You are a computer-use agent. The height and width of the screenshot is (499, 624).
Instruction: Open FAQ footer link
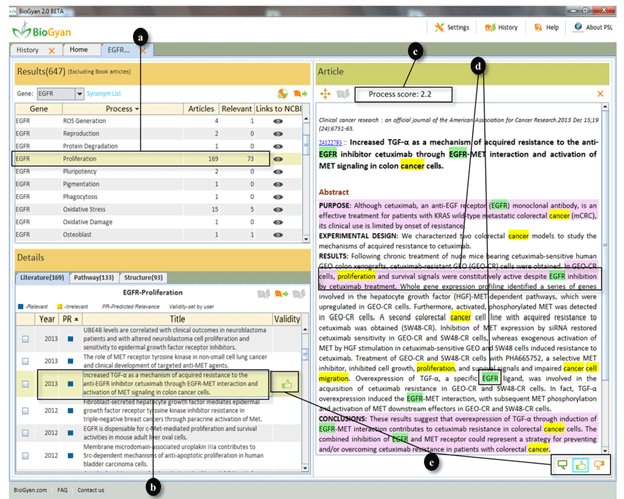[x=62, y=490]
